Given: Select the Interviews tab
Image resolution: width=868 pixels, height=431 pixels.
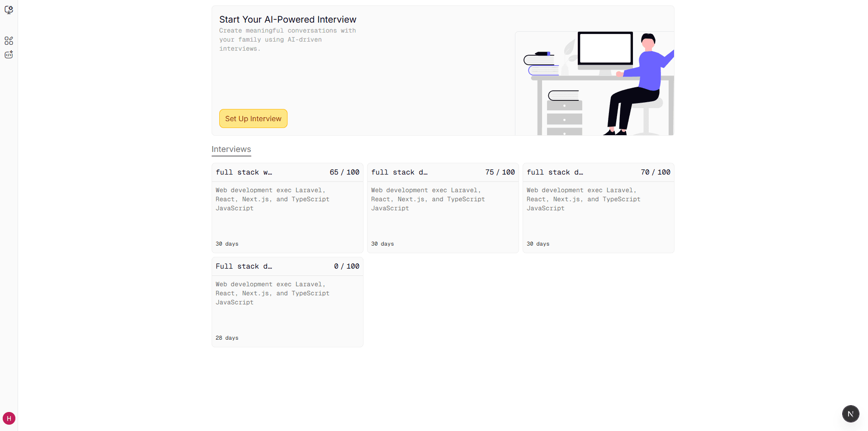Looking at the screenshot, I should (231, 149).
